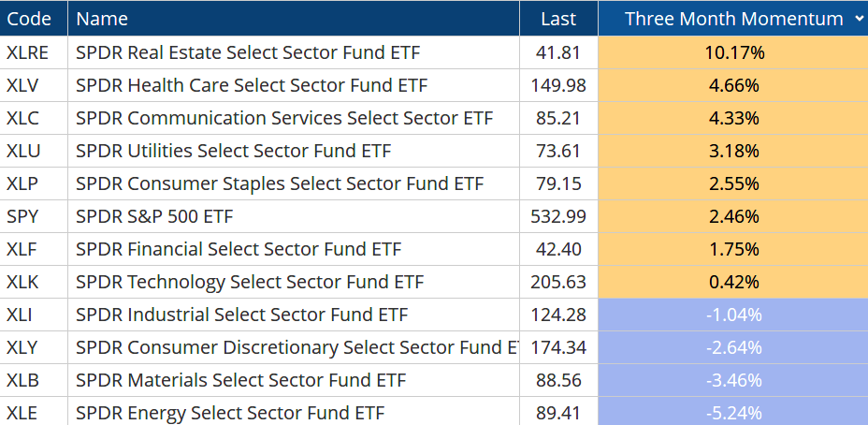Click the SPY last price 532.99
The height and width of the screenshot is (425, 868).
tap(558, 216)
